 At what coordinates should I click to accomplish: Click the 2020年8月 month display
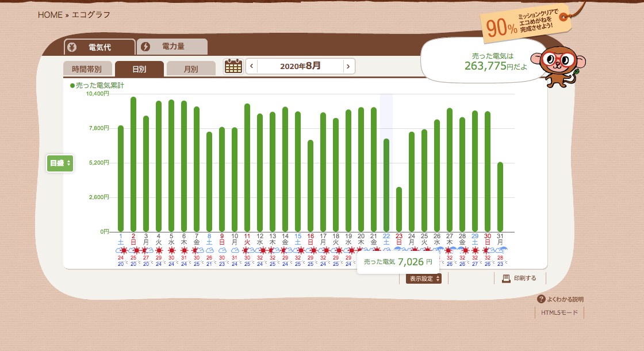coord(300,66)
